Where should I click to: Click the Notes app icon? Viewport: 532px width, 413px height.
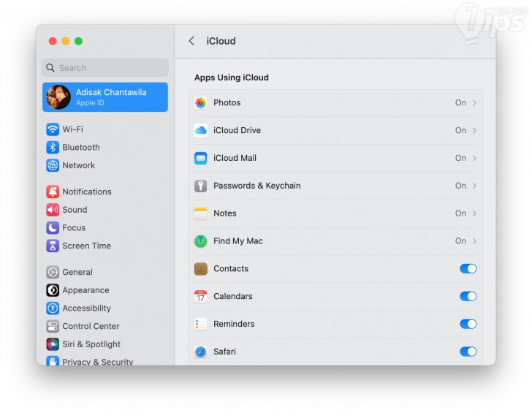pos(200,213)
